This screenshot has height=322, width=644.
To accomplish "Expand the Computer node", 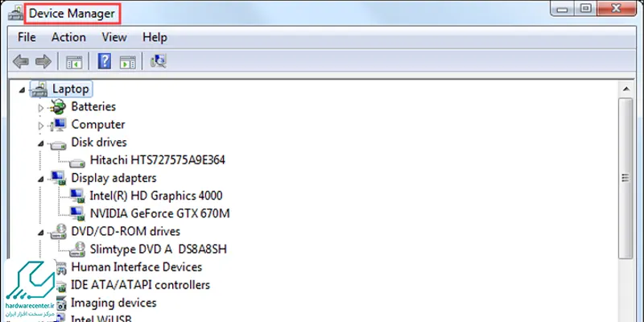I will pos(41,126).
